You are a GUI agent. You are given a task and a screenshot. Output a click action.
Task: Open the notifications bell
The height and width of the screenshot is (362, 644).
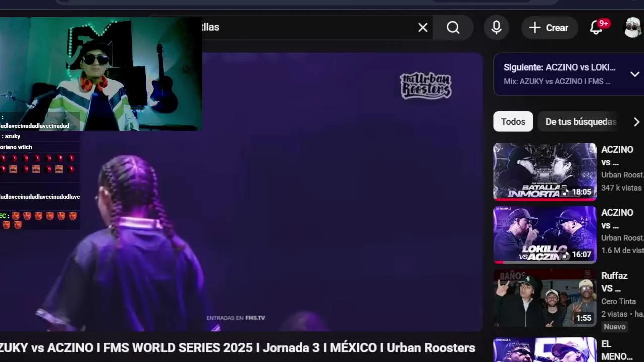click(597, 28)
